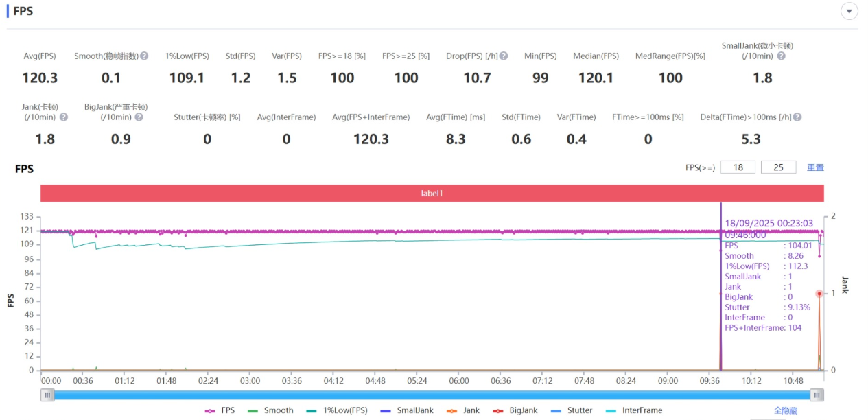Hide BigJank series in legend

click(515, 410)
